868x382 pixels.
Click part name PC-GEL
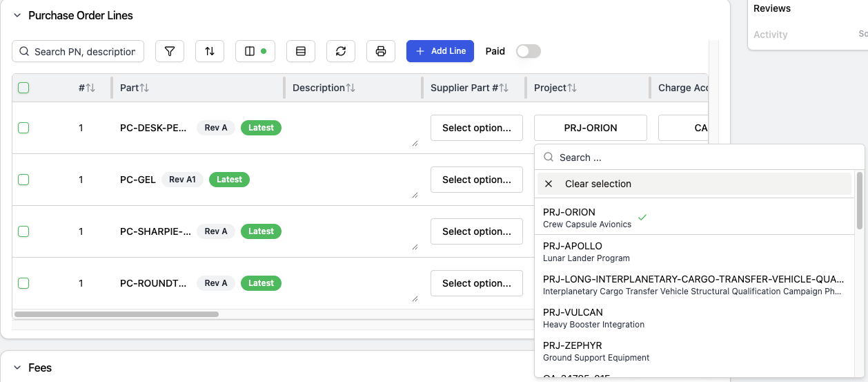[x=138, y=180]
